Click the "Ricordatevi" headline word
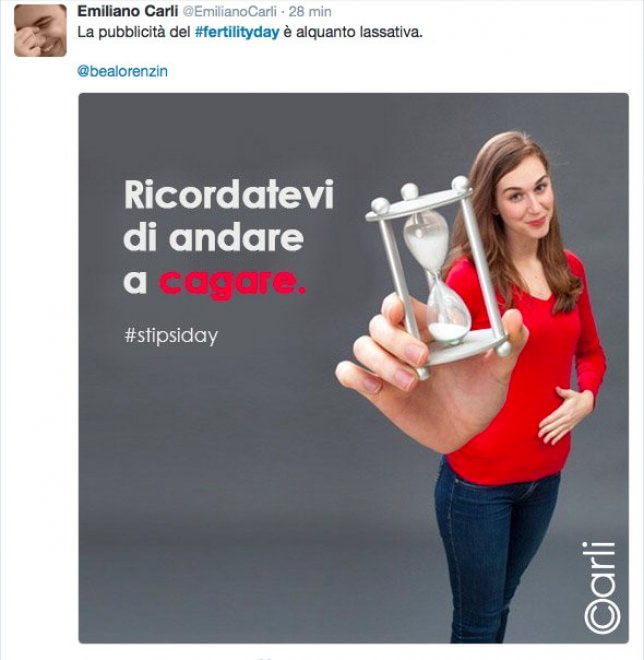Screen dimensions: 644x660 click(229, 194)
